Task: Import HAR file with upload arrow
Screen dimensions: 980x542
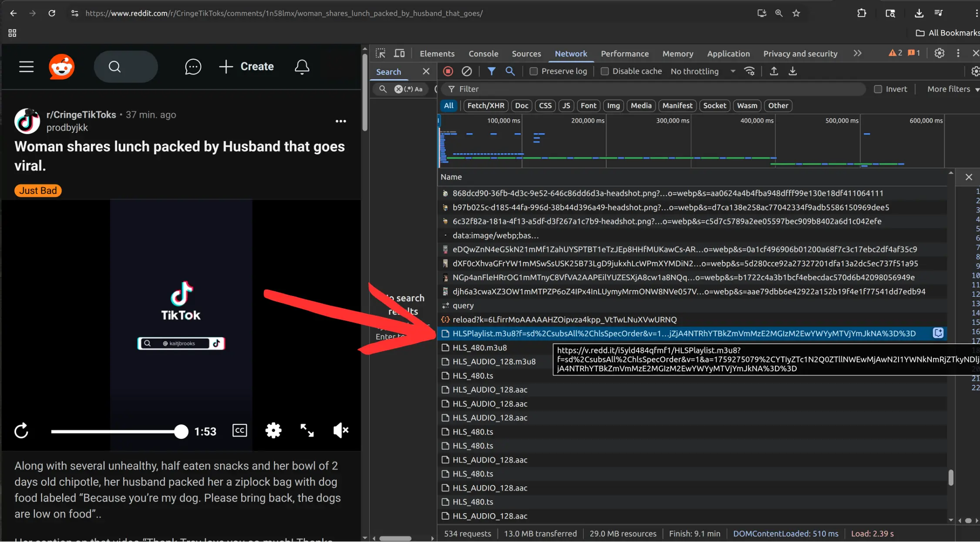Action: [x=774, y=71]
